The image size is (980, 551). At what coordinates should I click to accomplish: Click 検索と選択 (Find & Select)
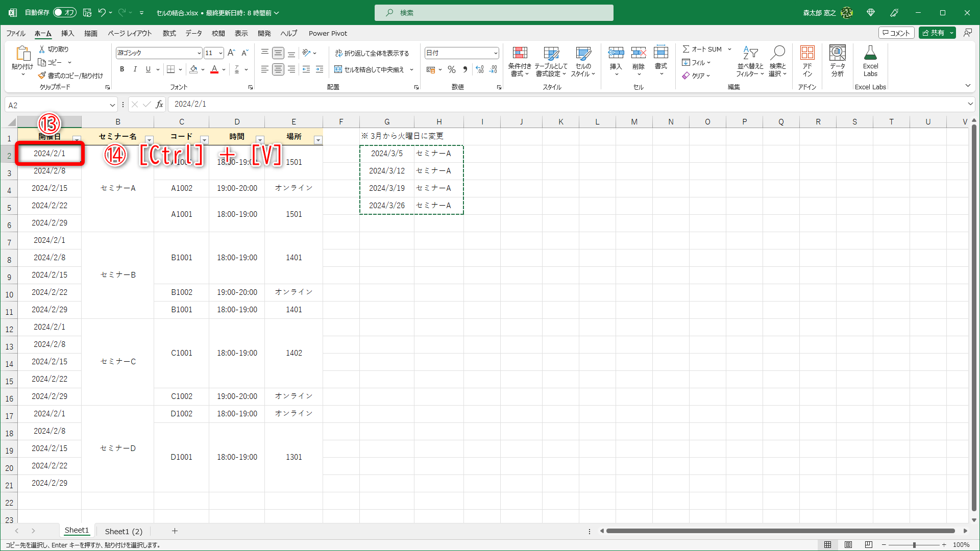tap(777, 61)
